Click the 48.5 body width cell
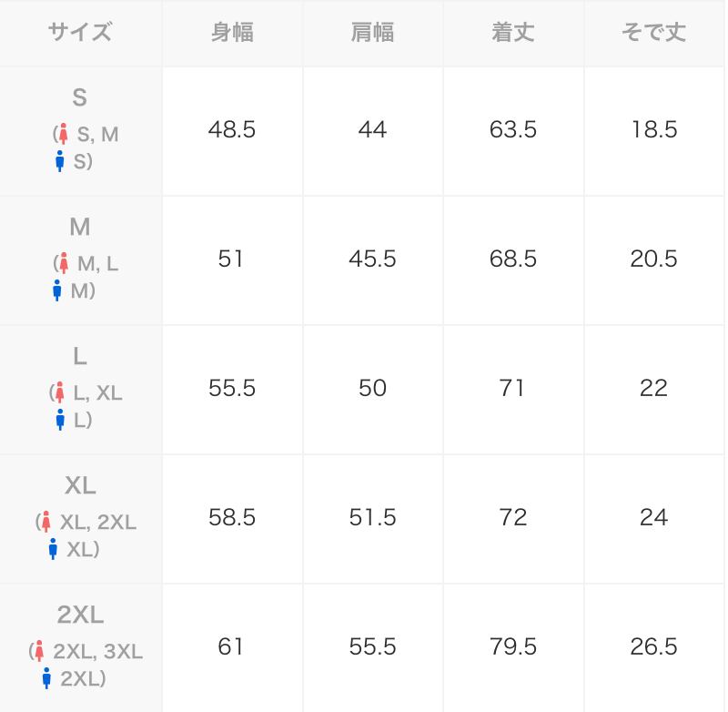728x712 pixels. (231, 130)
